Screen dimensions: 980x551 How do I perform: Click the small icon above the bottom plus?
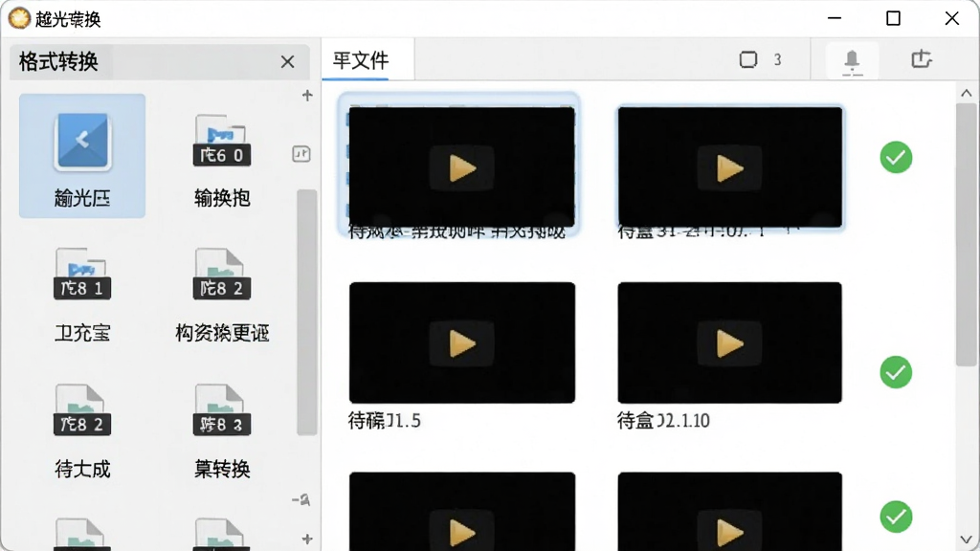pyautogui.click(x=301, y=499)
